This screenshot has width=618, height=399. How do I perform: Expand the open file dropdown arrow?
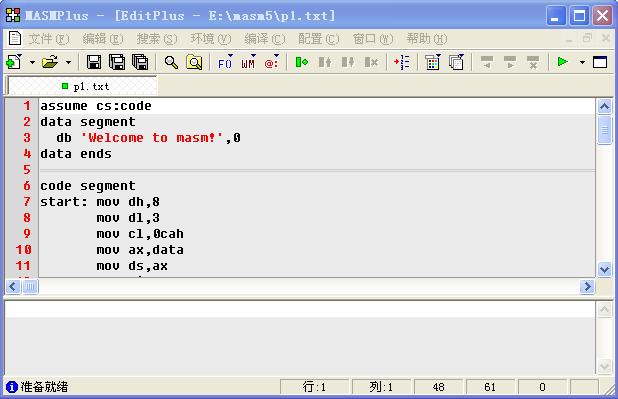(x=69, y=62)
